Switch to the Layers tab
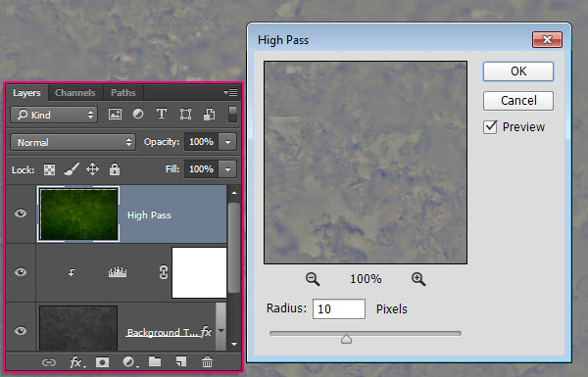 pyautogui.click(x=26, y=93)
